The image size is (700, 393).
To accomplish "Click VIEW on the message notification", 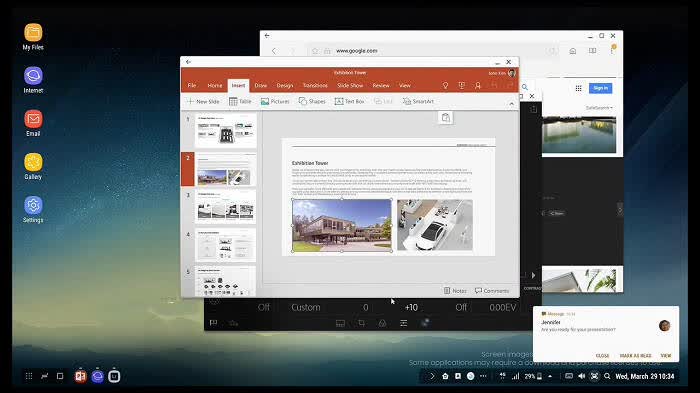I will [x=666, y=355].
